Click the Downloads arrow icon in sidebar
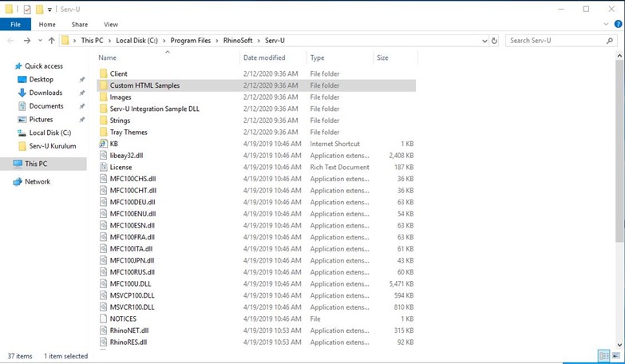This screenshot has height=364, width=625. (22, 93)
